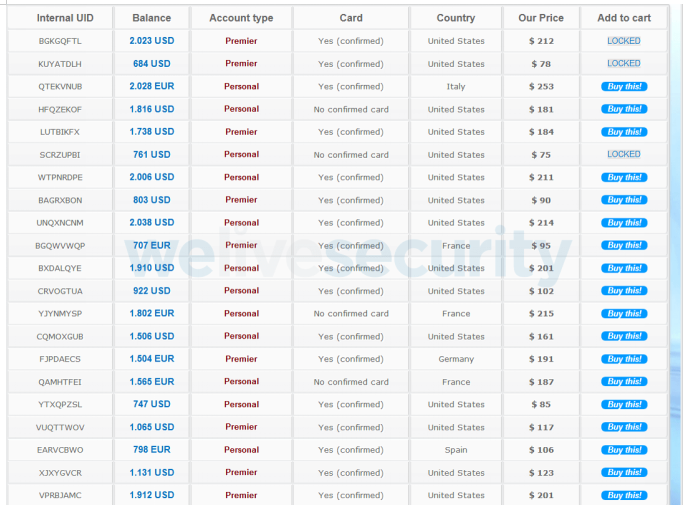Click the Account type column header
This screenshot has width=695, height=512.
tap(241, 18)
